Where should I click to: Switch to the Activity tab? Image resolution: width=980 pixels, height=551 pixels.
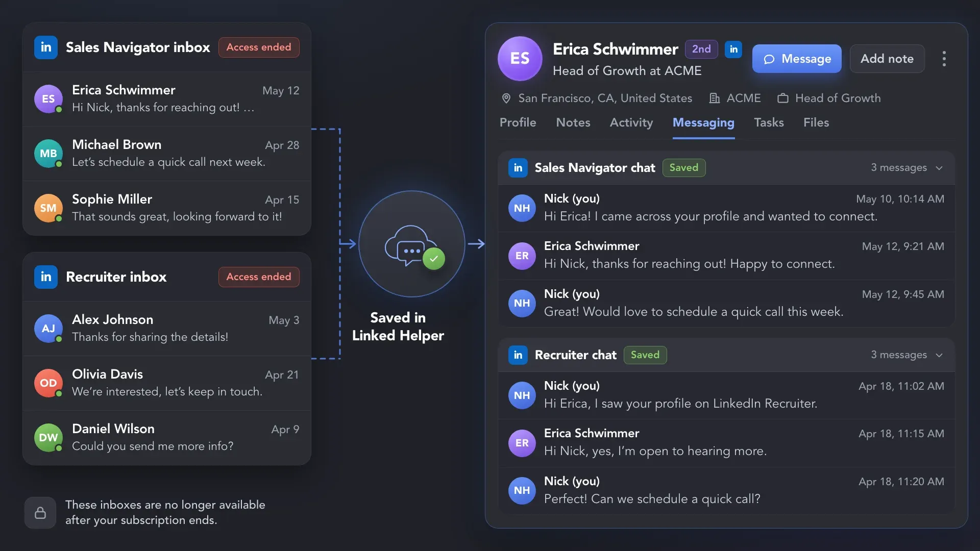631,122
